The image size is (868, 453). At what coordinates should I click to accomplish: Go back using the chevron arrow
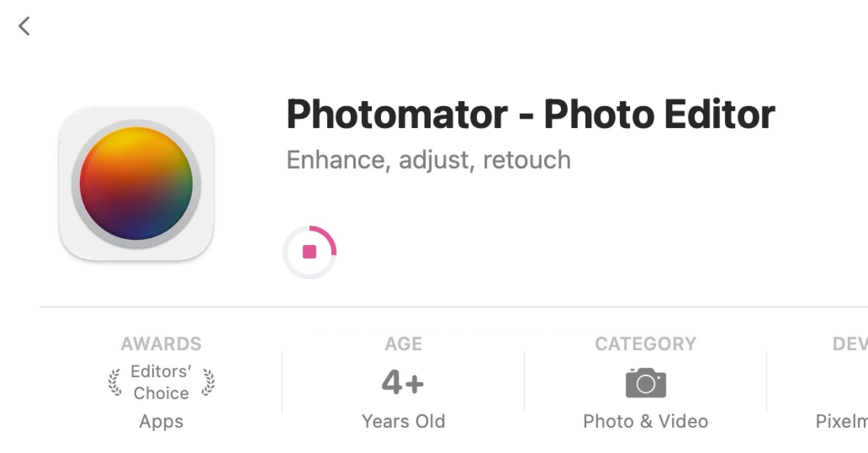pos(24,26)
